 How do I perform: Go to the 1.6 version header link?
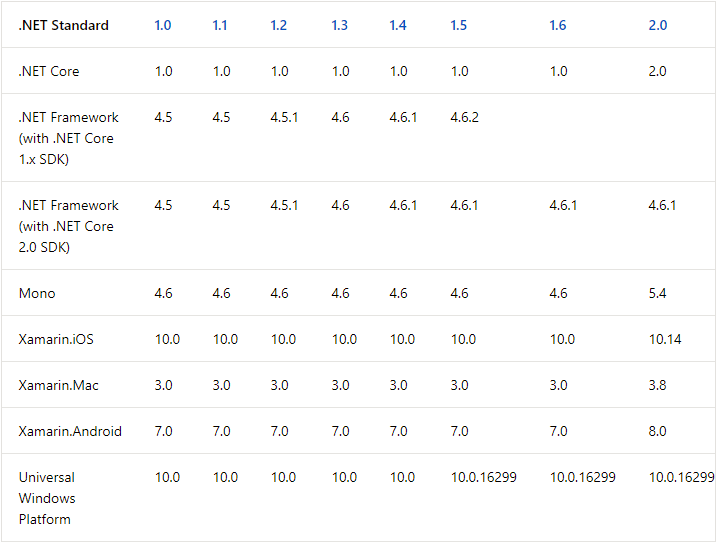tap(557, 25)
